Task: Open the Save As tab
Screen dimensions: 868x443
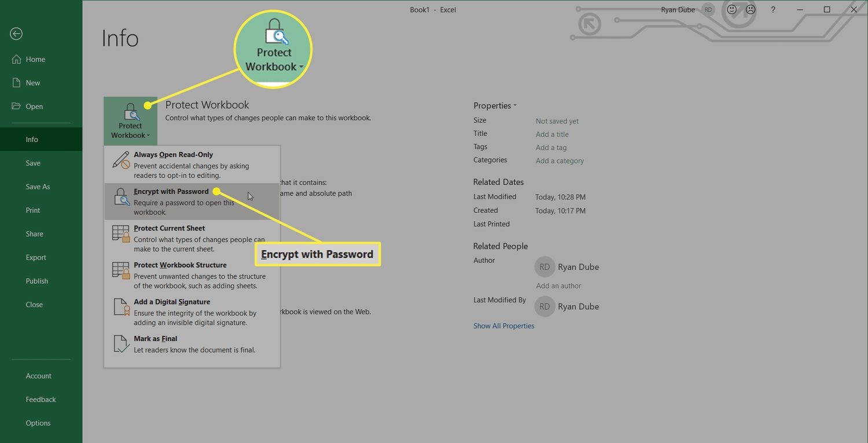Action: coord(38,186)
